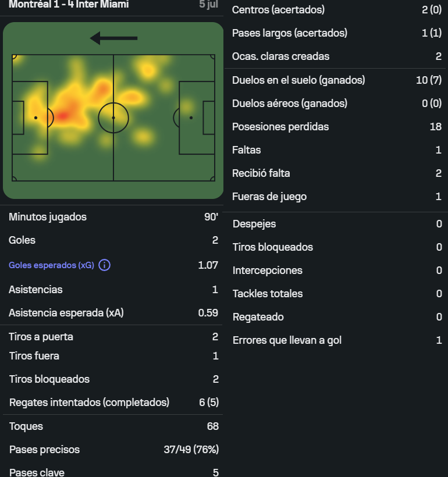Click the Posesiones perdidas row

[x=336, y=127]
